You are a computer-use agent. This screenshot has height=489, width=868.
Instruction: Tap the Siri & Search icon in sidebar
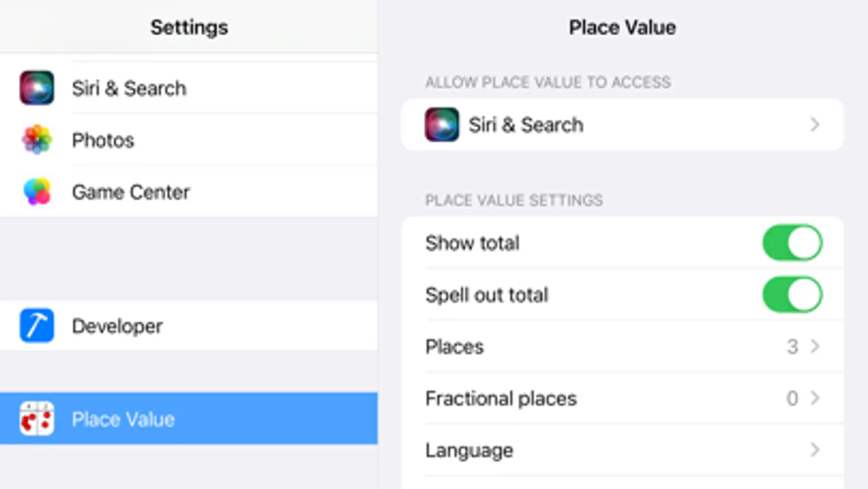pyautogui.click(x=37, y=87)
